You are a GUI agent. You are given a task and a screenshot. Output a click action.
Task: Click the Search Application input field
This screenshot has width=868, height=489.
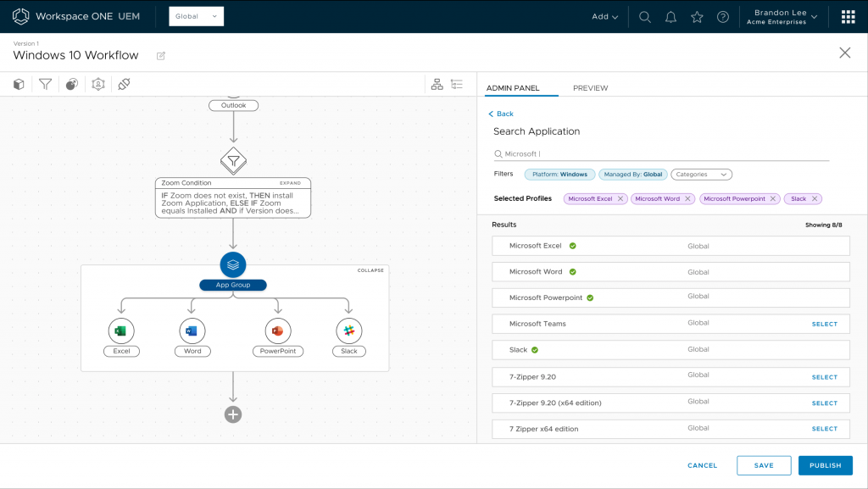click(x=661, y=154)
